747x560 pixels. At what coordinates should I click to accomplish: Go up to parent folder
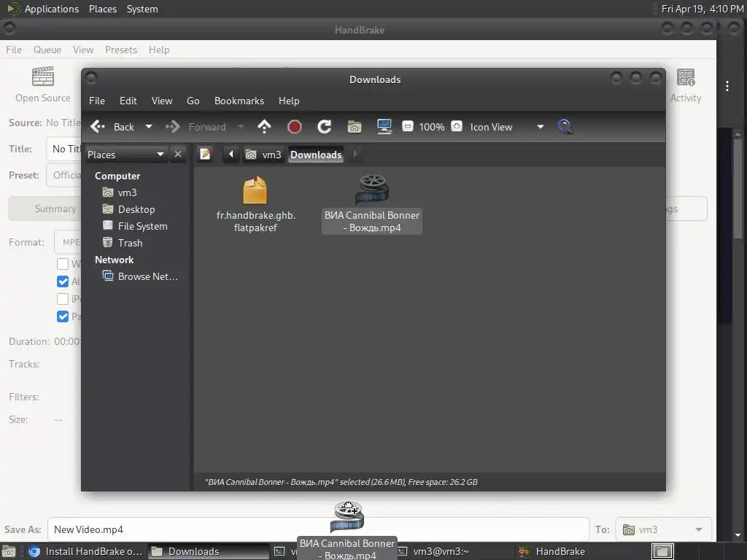pyautogui.click(x=264, y=127)
